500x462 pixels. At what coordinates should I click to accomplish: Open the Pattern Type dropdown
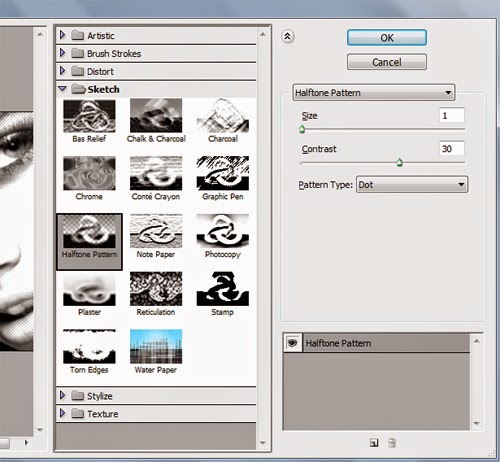(x=412, y=185)
